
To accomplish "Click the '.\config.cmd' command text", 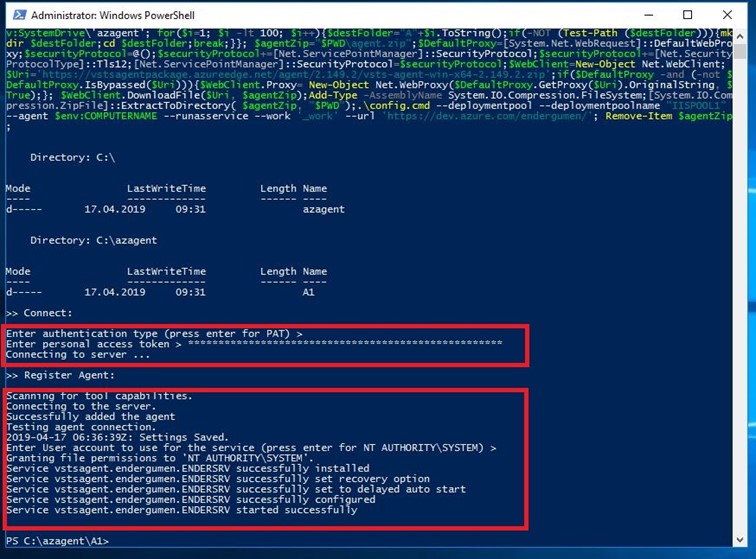I will [396, 106].
